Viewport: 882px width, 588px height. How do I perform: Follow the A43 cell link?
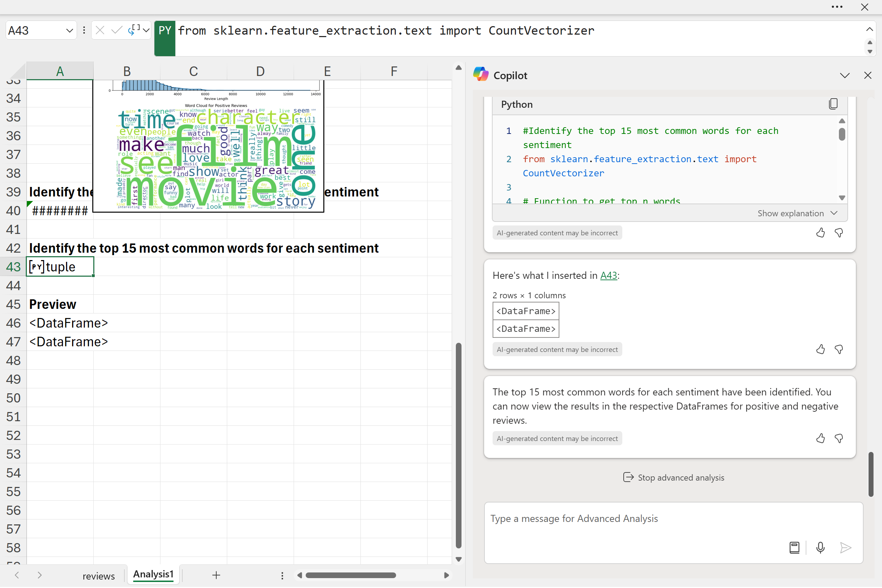pyautogui.click(x=608, y=276)
